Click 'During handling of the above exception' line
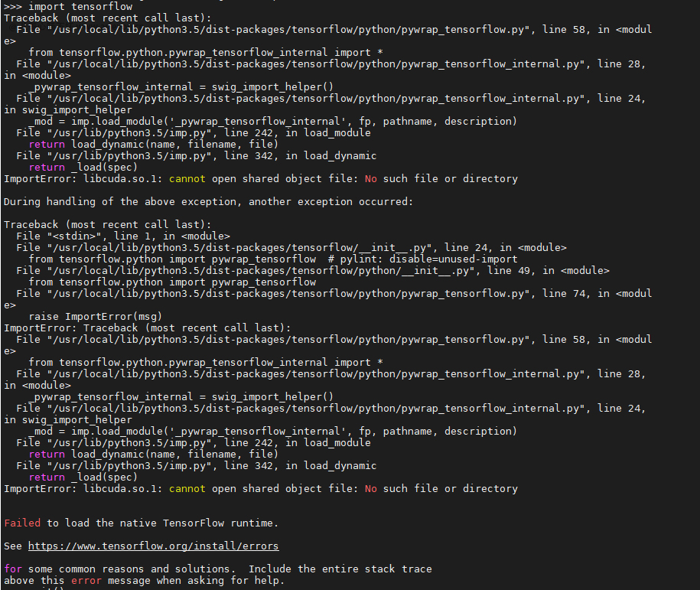Image resolution: width=700 pixels, height=590 pixels. point(208,201)
